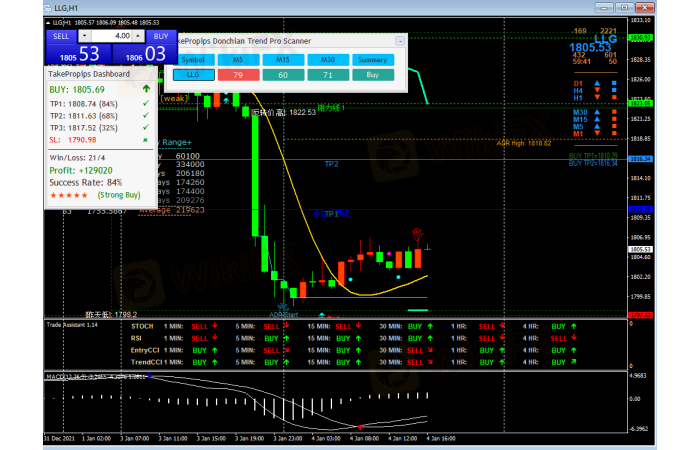Open the M30 column header in scanner
Screen dimensions: 700x450
pos(328,59)
